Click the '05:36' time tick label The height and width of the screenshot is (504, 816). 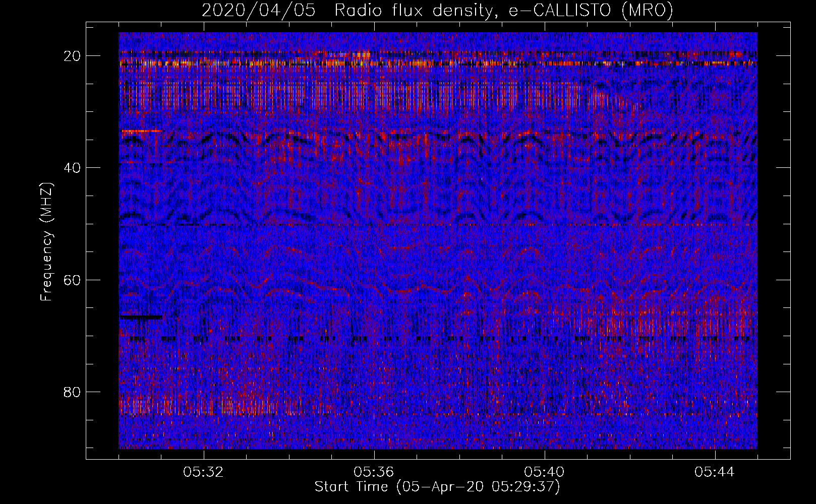tap(374, 472)
